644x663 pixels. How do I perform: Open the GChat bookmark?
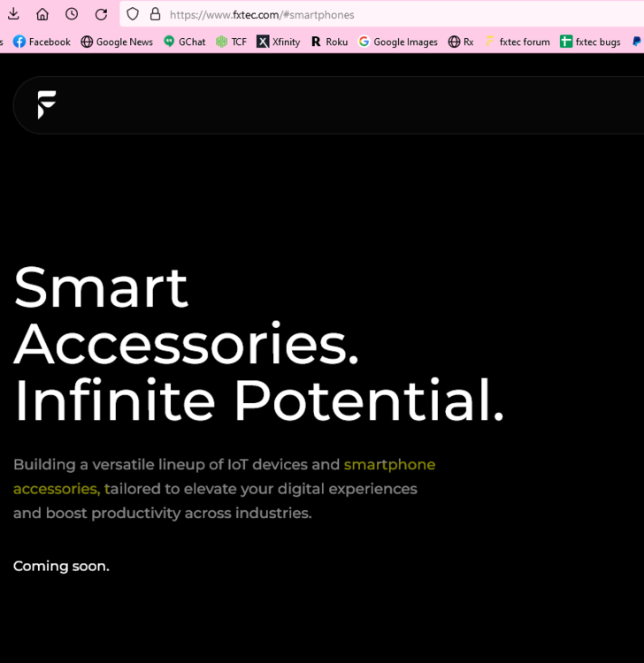pyautogui.click(x=184, y=42)
